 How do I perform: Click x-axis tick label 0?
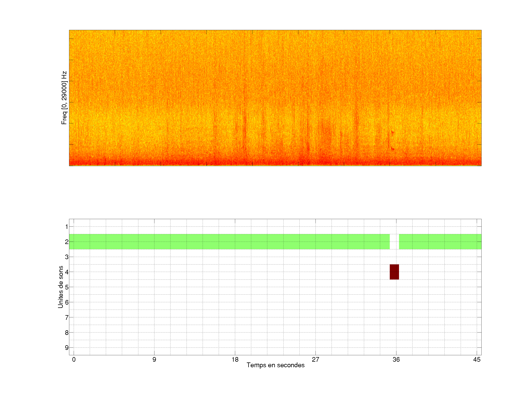tap(74, 359)
